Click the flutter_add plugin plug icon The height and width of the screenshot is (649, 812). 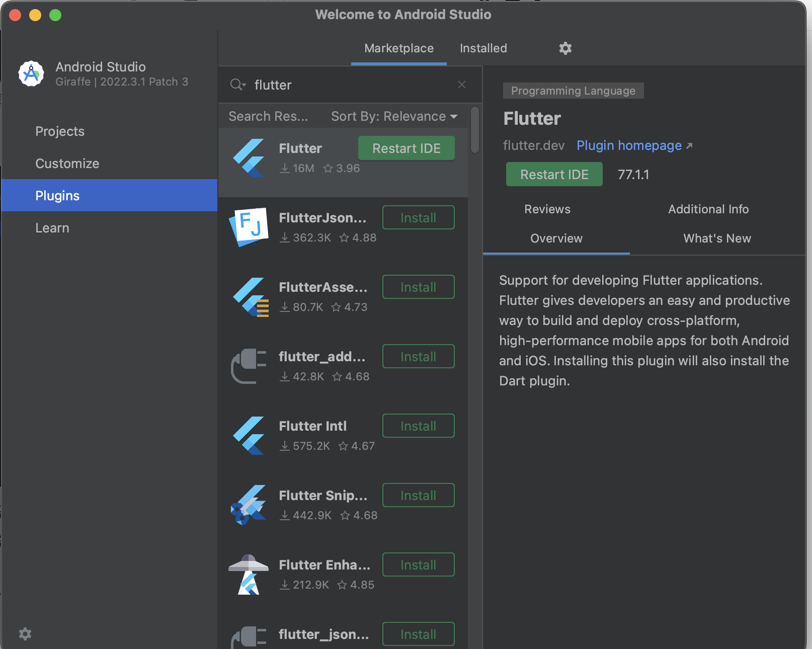(249, 366)
